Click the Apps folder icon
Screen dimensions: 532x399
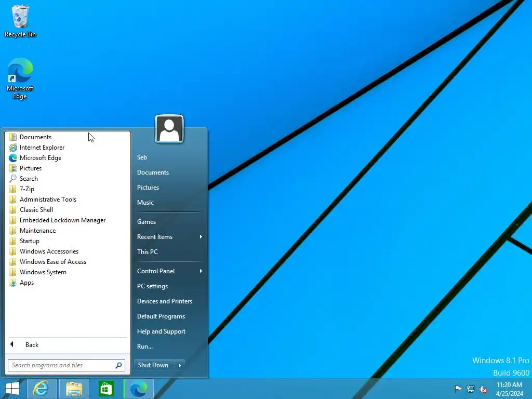[x=13, y=283]
